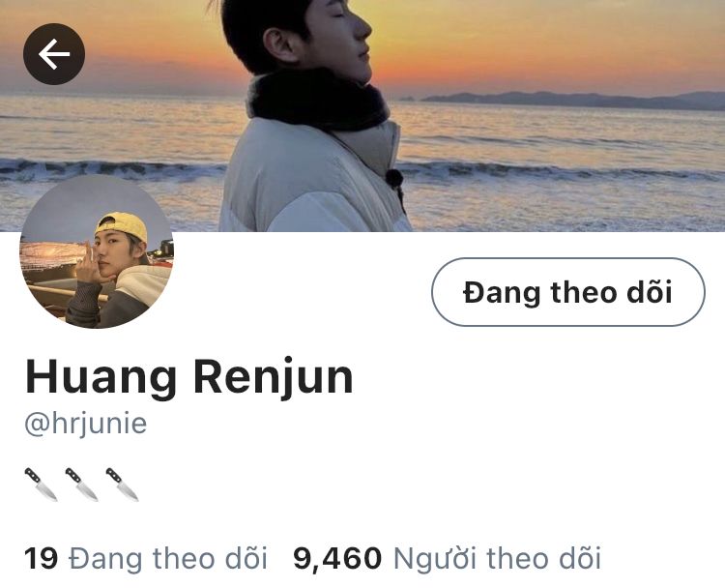Click the 9,460 follower count number

coord(337,558)
